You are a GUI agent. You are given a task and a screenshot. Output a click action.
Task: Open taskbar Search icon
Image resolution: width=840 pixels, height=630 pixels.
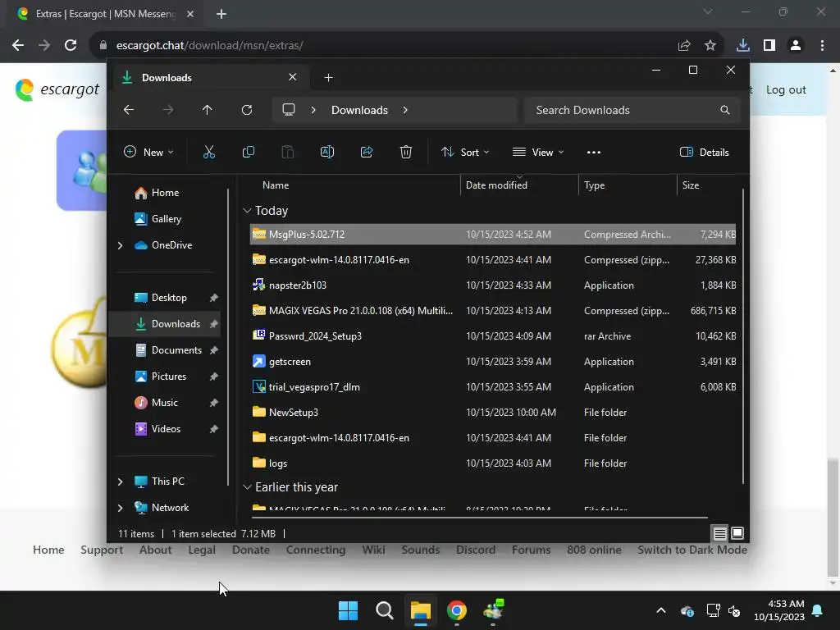(x=384, y=610)
